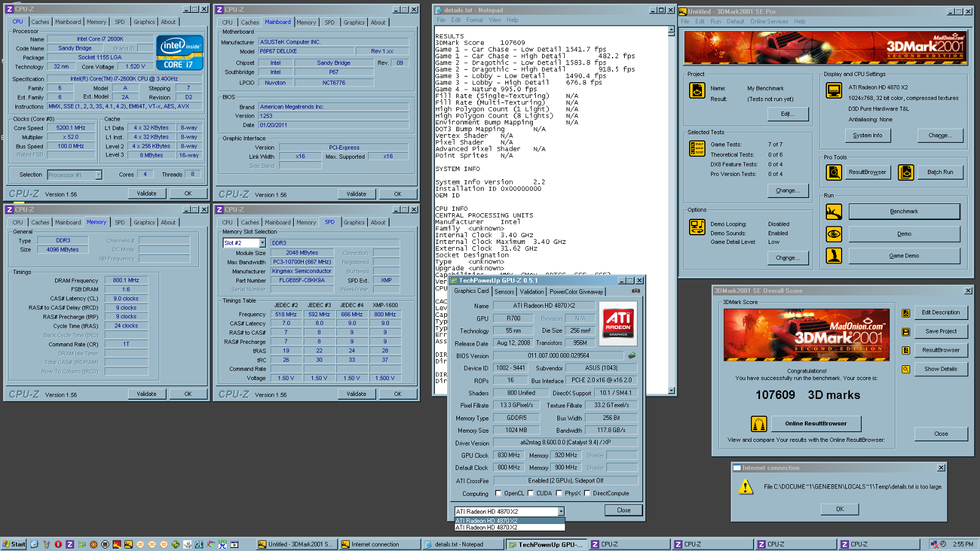Open the Validation tab in GPU-Z
The height and width of the screenshot is (551, 980).
click(532, 292)
